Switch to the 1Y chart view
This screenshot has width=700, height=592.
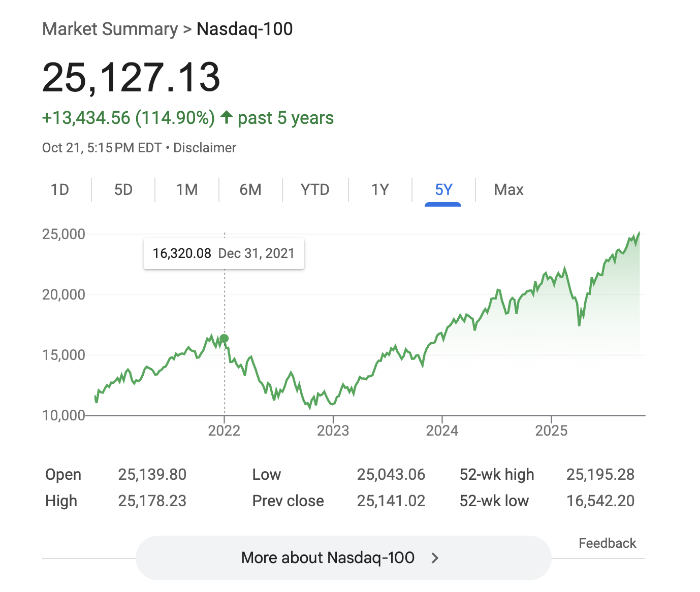click(x=380, y=190)
